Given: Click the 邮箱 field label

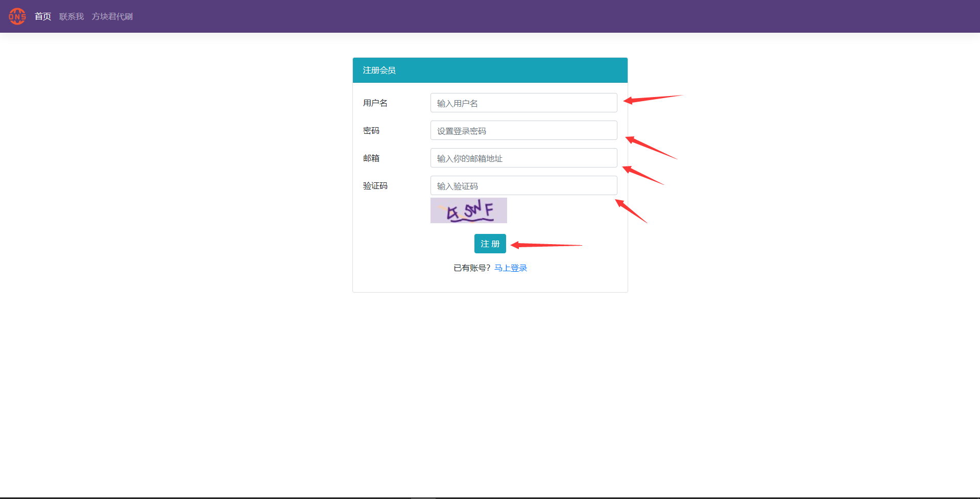Looking at the screenshot, I should pyautogui.click(x=371, y=158).
